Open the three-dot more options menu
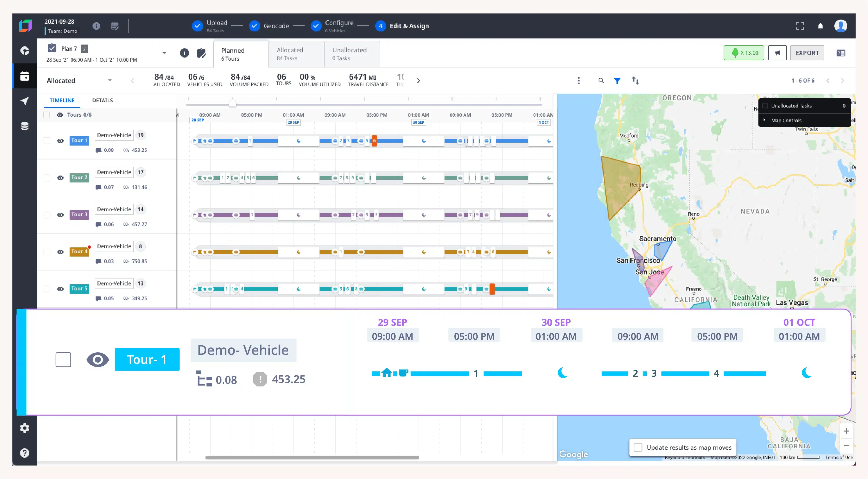The width and height of the screenshot is (868, 479). [578, 81]
